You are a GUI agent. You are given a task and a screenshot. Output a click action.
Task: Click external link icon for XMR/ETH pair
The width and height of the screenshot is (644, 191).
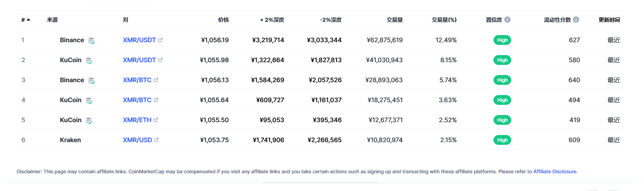(156, 120)
